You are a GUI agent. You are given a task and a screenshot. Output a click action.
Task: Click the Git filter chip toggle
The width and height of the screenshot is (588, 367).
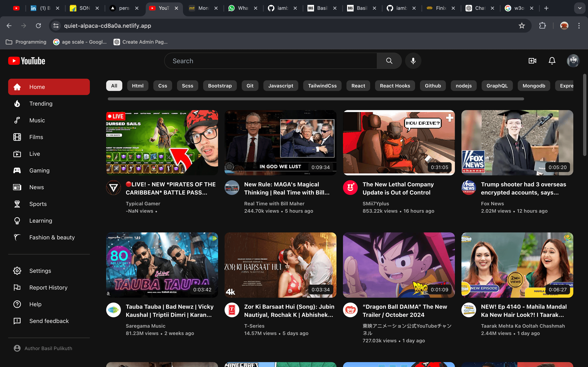[250, 85]
